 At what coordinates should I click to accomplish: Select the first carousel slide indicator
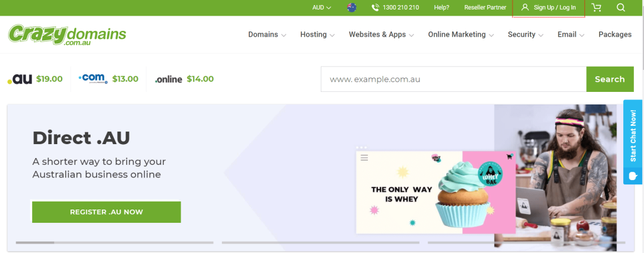point(114,242)
